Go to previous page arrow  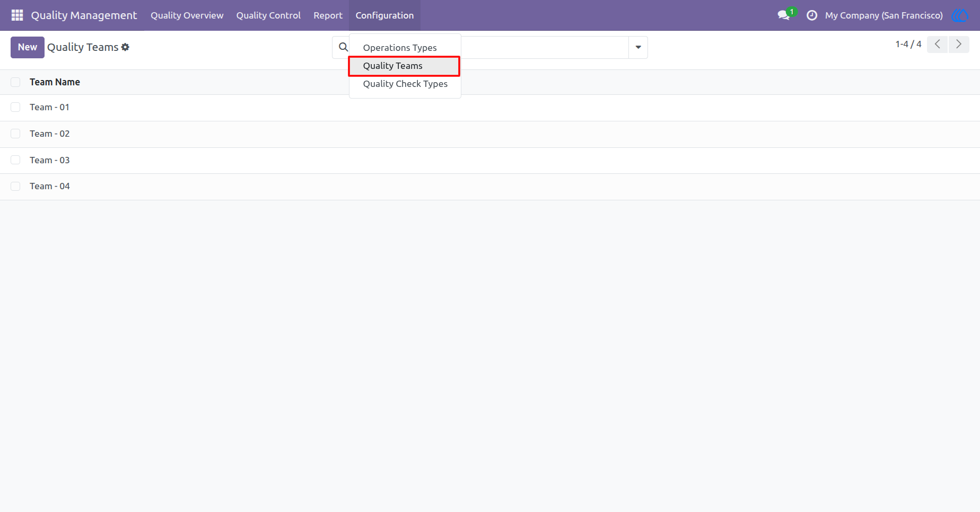(x=937, y=45)
